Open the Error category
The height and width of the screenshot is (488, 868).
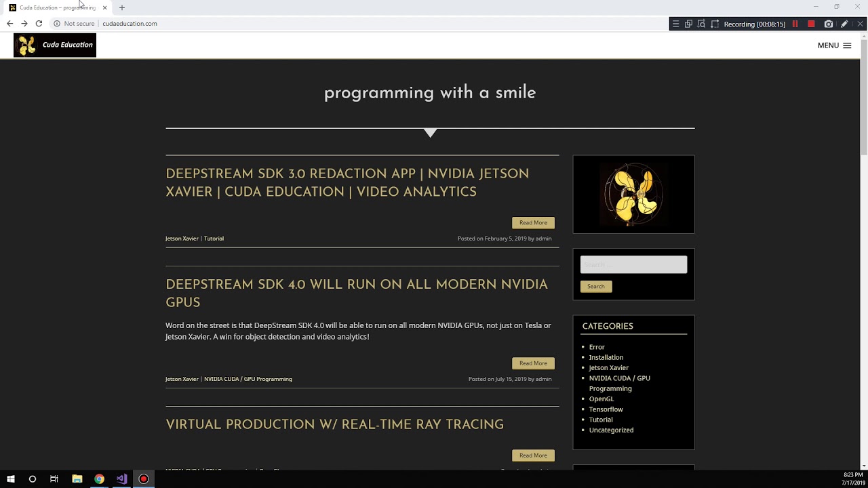pyautogui.click(x=597, y=347)
